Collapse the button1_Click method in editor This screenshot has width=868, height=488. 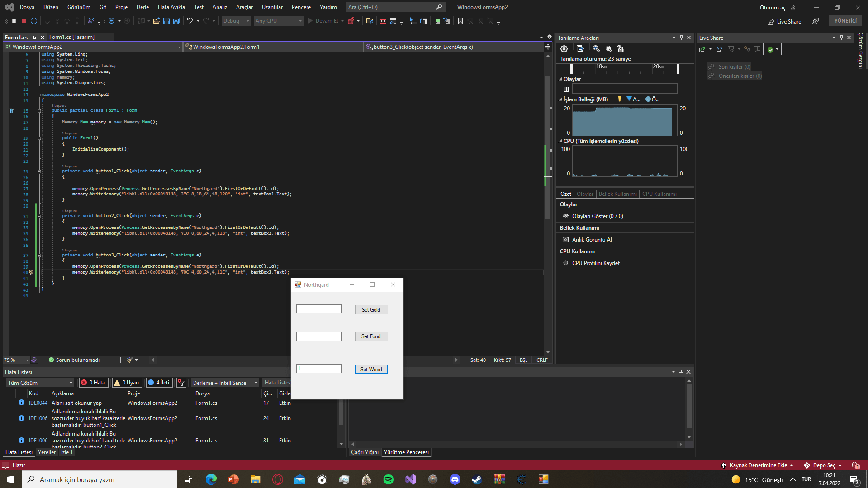pos(39,171)
